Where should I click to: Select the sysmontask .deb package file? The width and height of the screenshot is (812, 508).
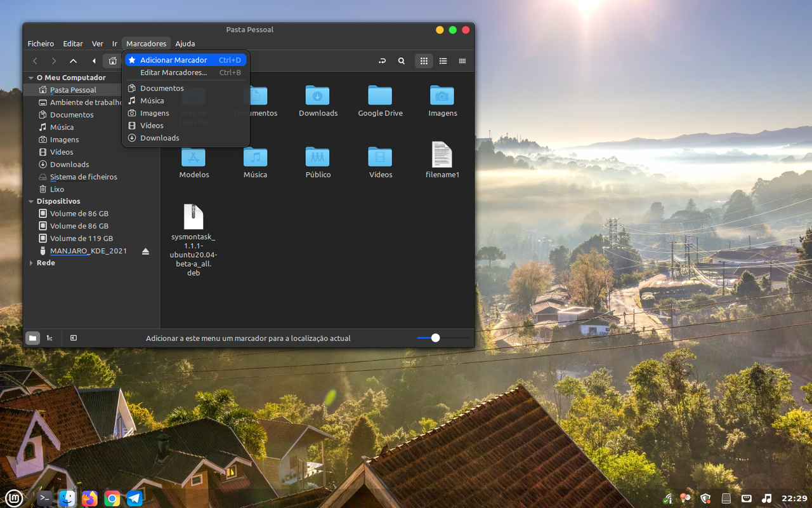tap(193, 240)
